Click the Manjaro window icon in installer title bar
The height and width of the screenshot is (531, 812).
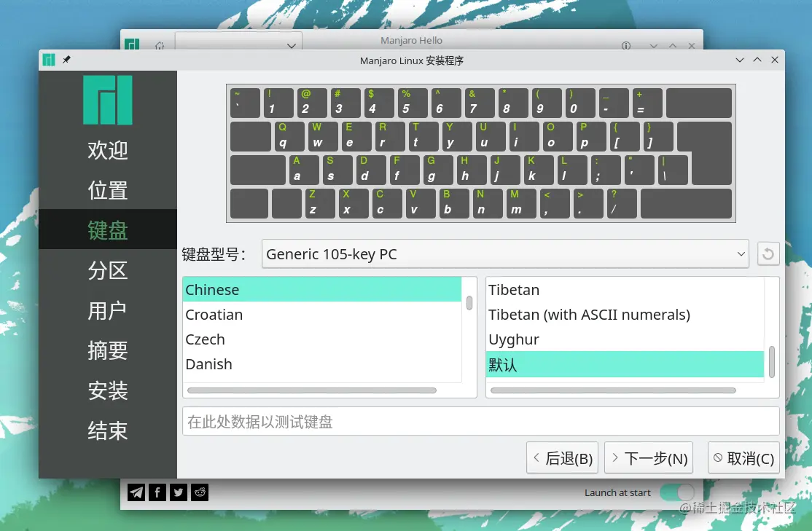pos(49,60)
